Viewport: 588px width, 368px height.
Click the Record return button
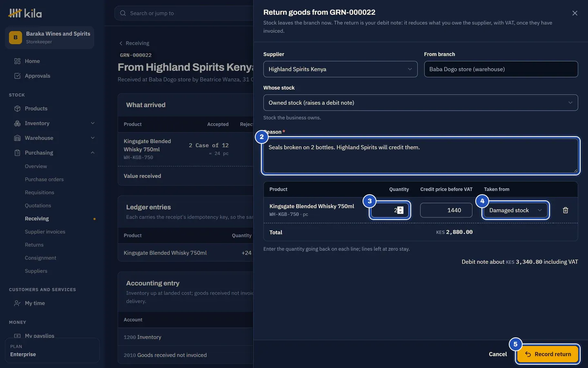(548, 354)
